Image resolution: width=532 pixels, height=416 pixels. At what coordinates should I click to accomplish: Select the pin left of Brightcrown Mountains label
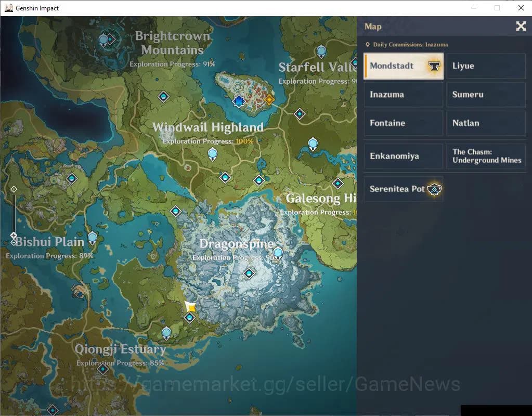tap(103, 40)
